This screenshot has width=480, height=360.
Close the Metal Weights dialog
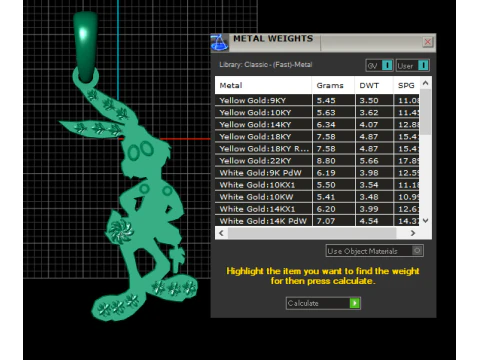pos(428,42)
